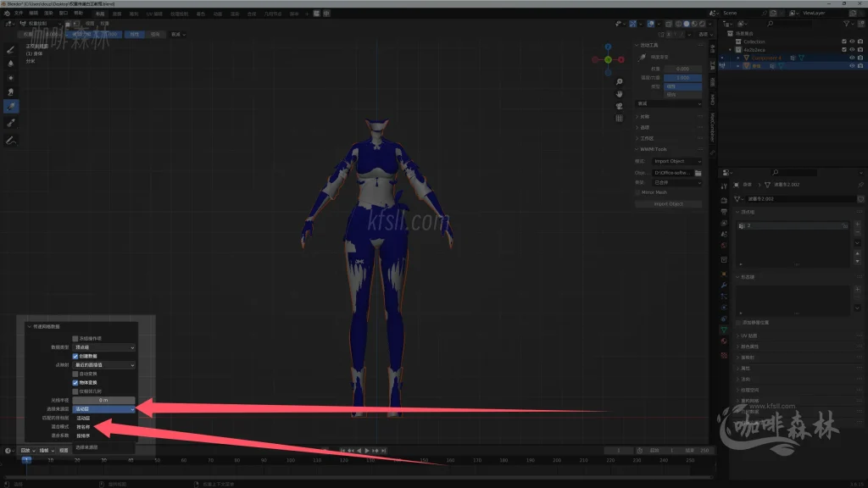Expand the 对称 panel in sidebar
This screenshot has width=868, height=488.
click(644, 117)
